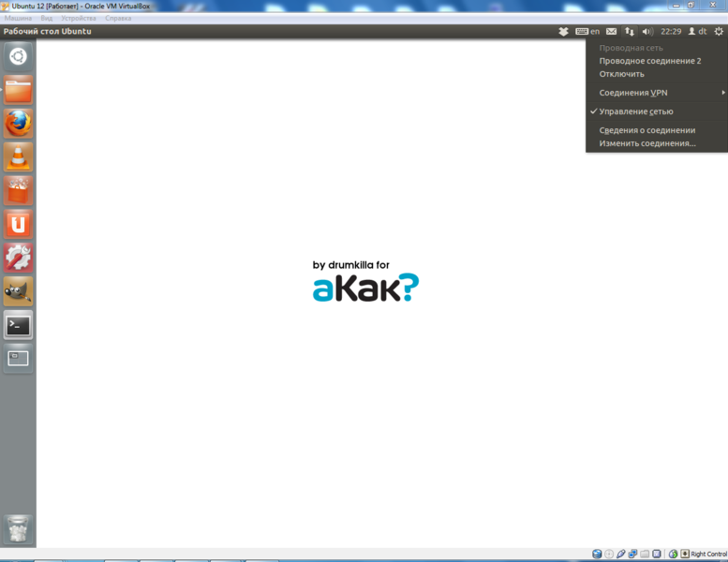Open the Ubuntu Dash home launcher
The height and width of the screenshot is (562, 728).
pyautogui.click(x=18, y=57)
